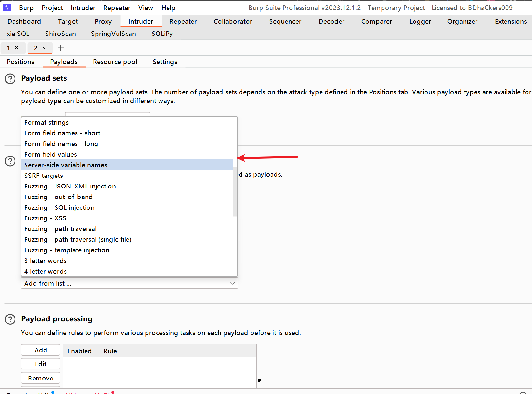532x394 pixels.
Task: Close Intruder attack tab 2
Action: [x=44, y=48]
